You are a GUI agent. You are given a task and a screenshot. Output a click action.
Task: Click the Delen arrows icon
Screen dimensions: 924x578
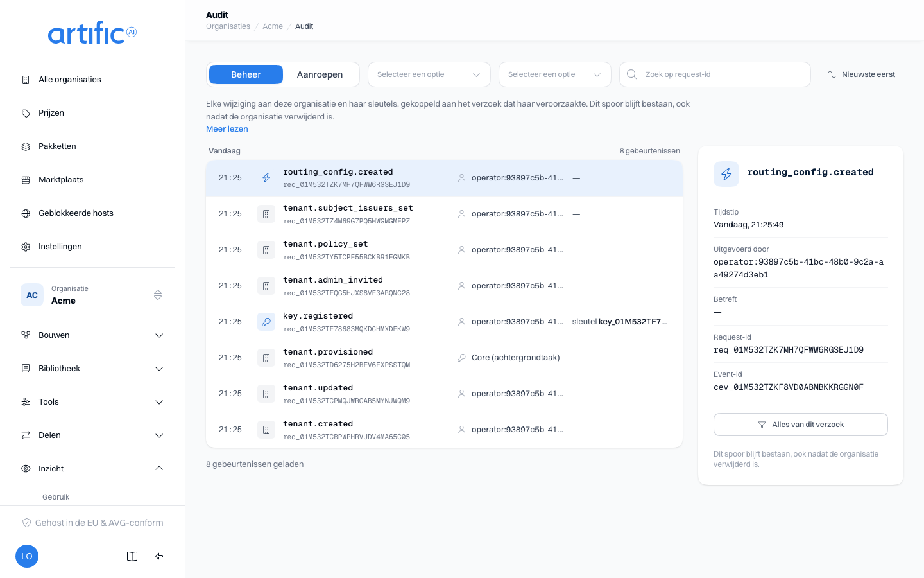[x=26, y=435]
